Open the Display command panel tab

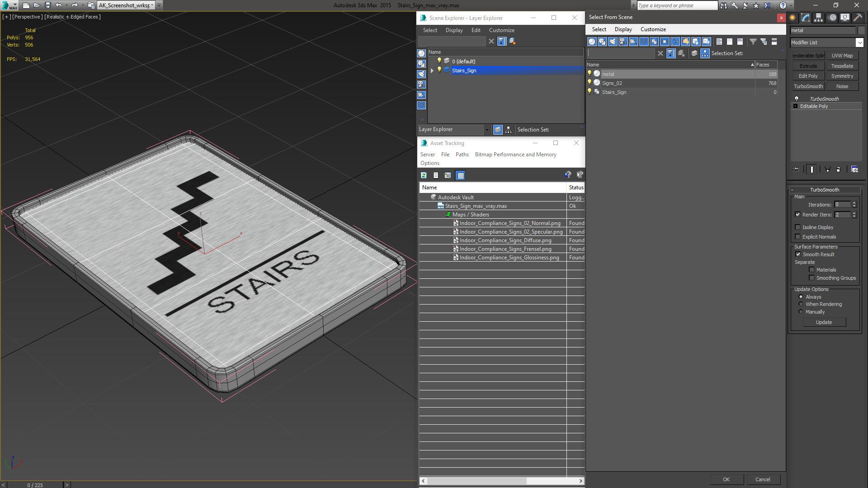coord(845,18)
